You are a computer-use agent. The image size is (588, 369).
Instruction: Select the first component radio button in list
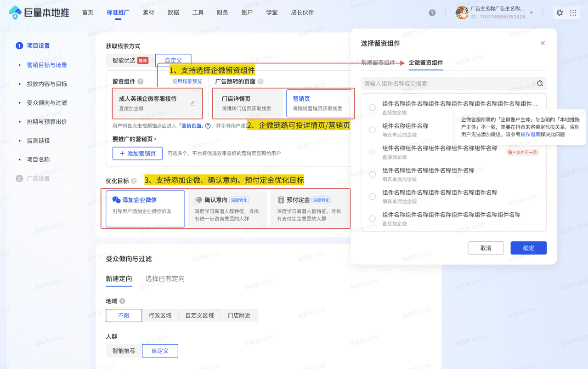(372, 108)
